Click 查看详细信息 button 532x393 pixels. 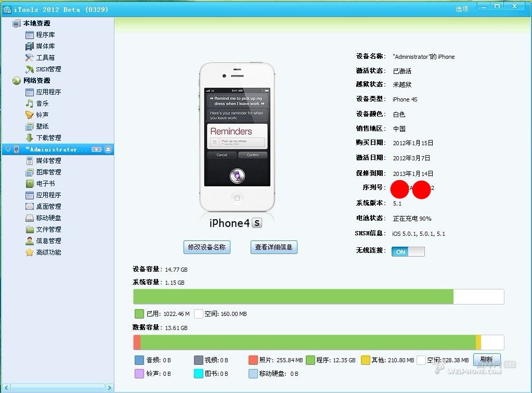[x=274, y=247]
